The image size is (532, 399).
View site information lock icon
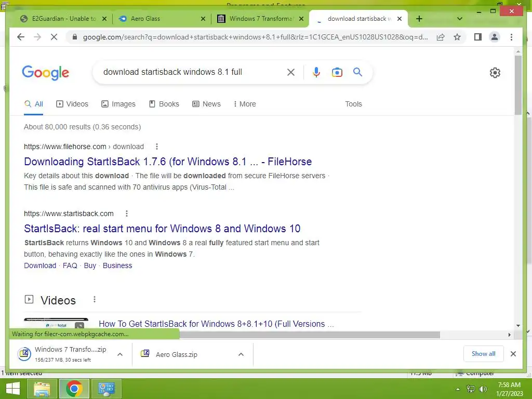pos(75,37)
